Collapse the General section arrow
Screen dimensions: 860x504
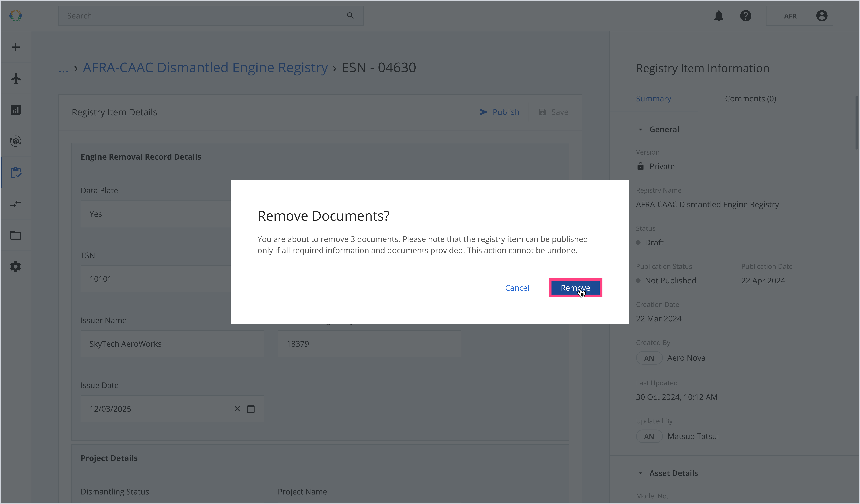(640, 130)
